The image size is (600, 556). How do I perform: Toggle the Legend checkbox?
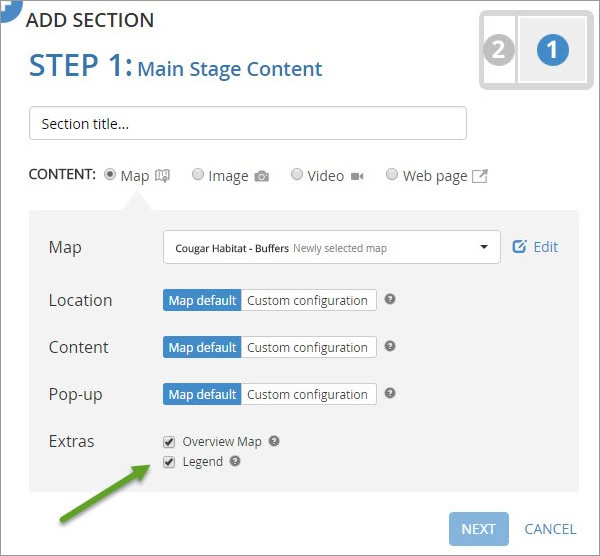169,462
